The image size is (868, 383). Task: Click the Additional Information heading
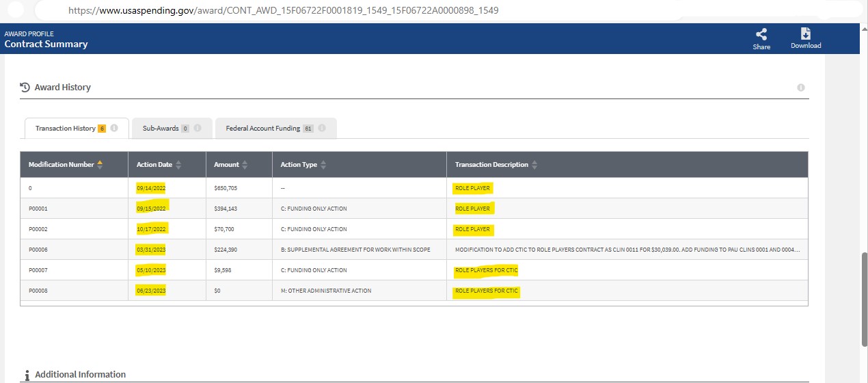click(81, 375)
